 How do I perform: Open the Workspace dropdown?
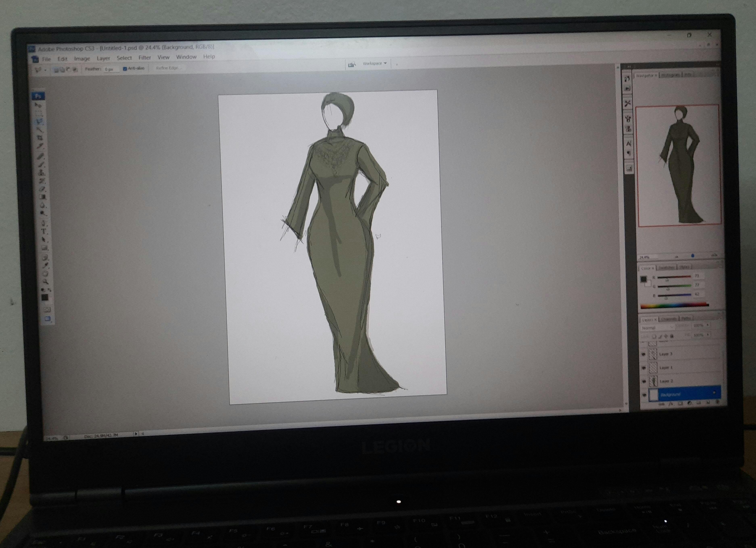[x=375, y=63]
